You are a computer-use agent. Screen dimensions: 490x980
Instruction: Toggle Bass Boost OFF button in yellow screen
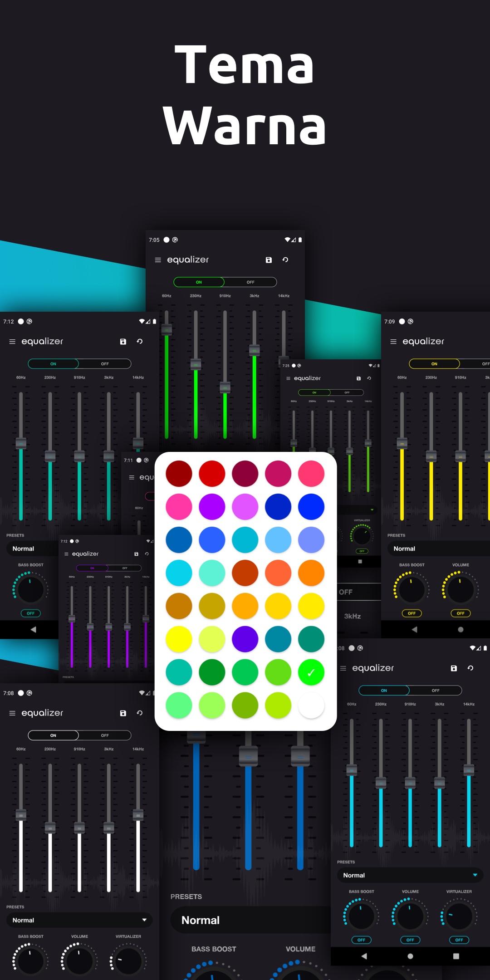pyautogui.click(x=412, y=613)
